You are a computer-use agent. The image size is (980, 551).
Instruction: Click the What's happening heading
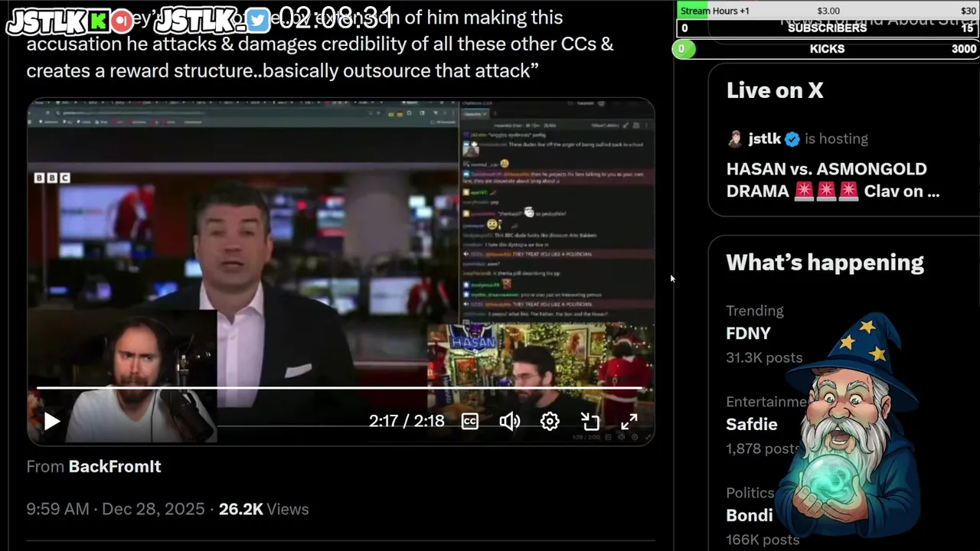coord(825,262)
